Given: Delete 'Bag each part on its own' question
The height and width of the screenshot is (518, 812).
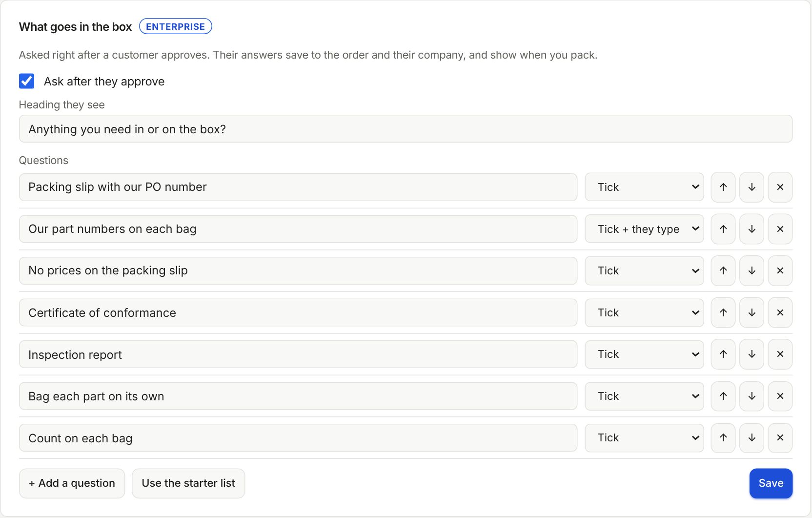Looking at the screenshot, I should 780,396.
